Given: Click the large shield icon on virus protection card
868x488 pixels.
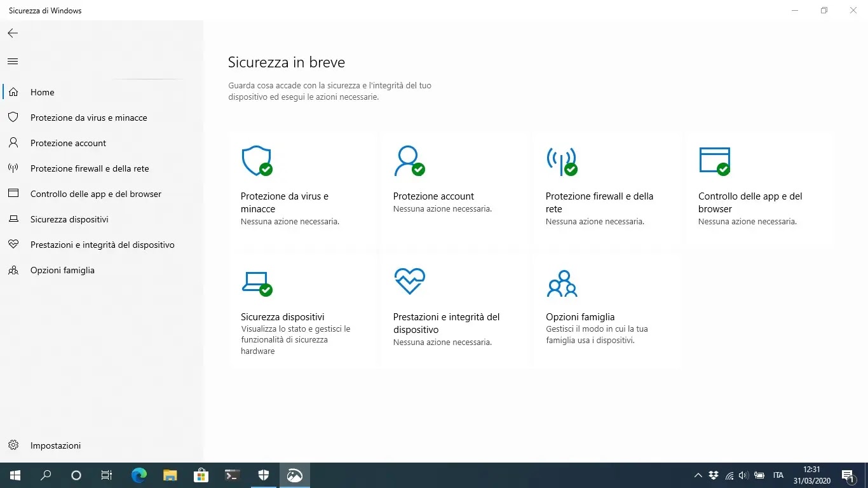Looking at the screenshot, I should pyautogui.click(x=257, y=161).
